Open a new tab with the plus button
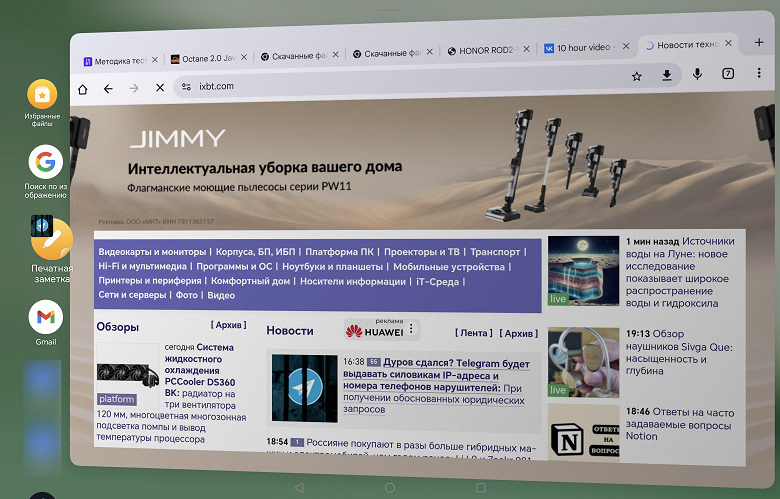The width and height of the screenshot is (780, 499). point(759,42)
